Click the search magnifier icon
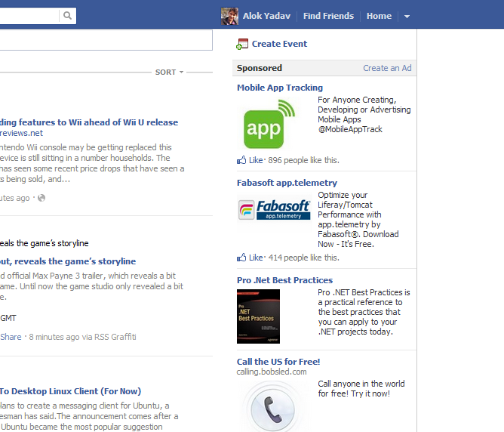Viewport: 504px width, 432px height. [67, 15]
